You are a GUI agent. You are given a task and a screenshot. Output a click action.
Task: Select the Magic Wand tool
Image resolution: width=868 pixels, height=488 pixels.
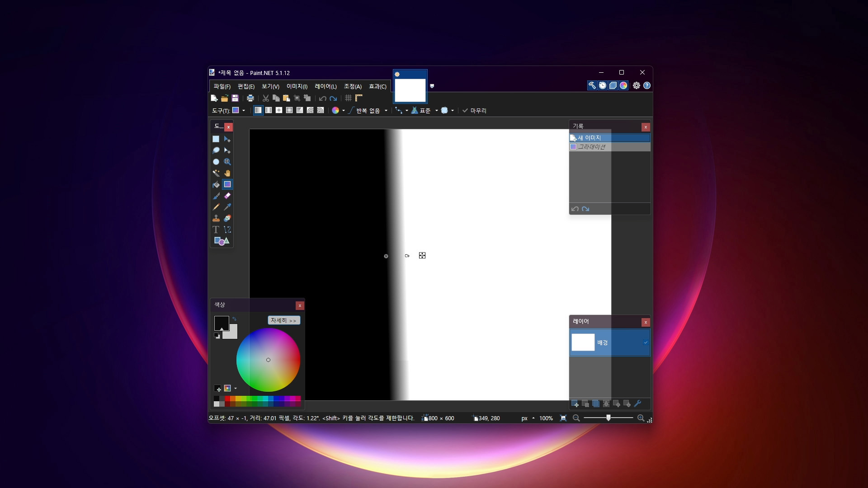click(216, 173)
